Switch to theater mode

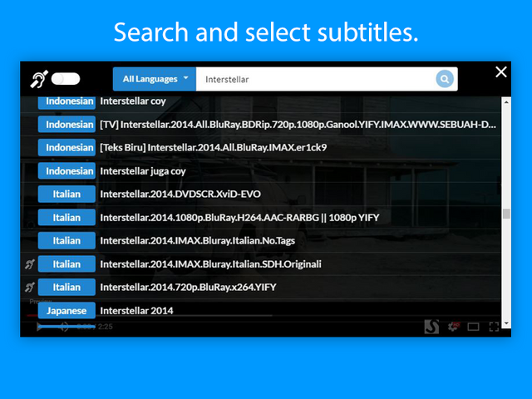pyautogui.click(x=473, y=327)
